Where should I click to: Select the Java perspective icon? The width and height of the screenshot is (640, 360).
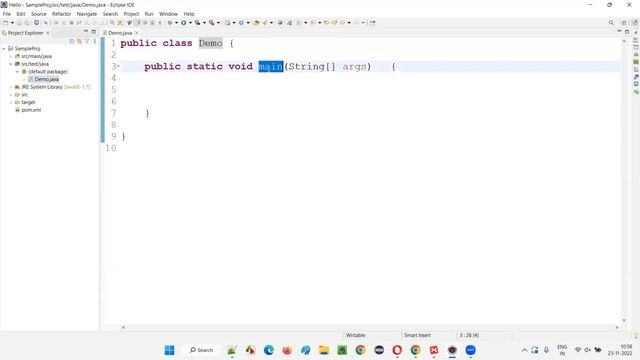point(635,23)
